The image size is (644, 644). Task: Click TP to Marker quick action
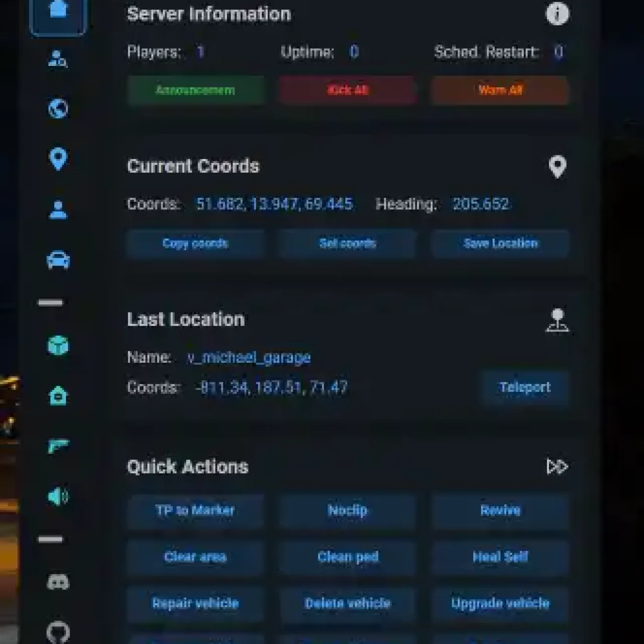[x=196, y=510]
